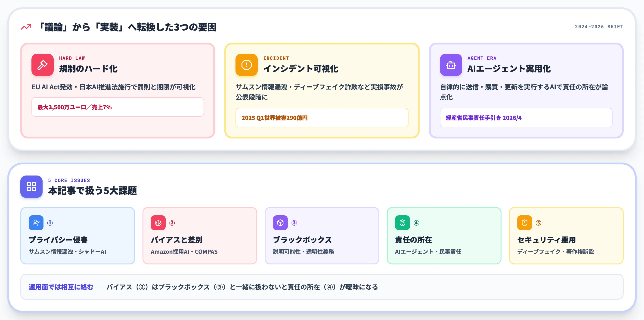Click the circled number ① badge

(50, 223)
